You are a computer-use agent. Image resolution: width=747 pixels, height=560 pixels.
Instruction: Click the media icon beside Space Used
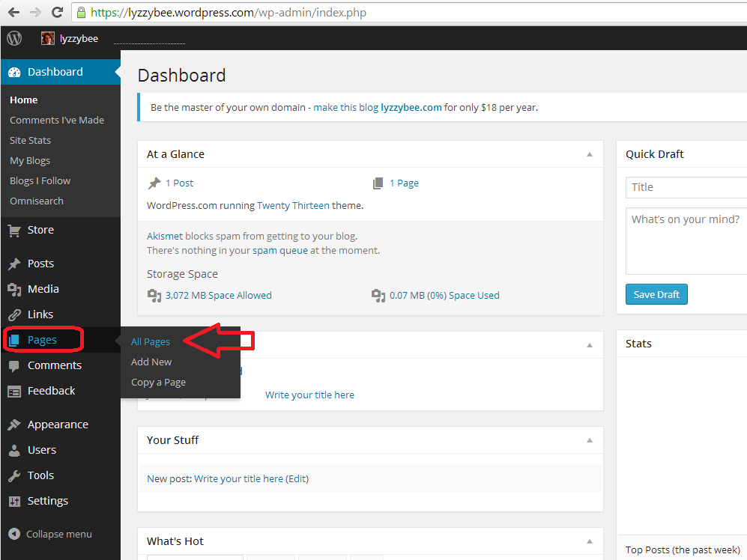click(378, 296)
